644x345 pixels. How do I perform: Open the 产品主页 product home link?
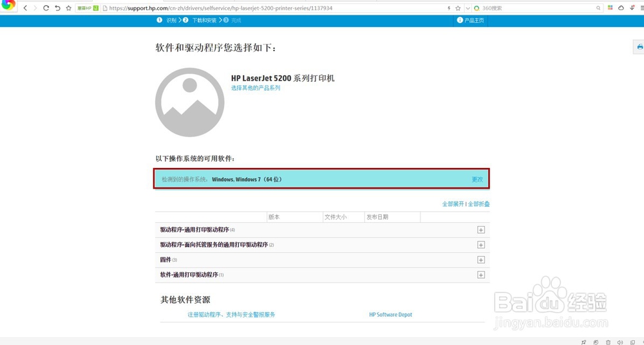click(471, 20)
